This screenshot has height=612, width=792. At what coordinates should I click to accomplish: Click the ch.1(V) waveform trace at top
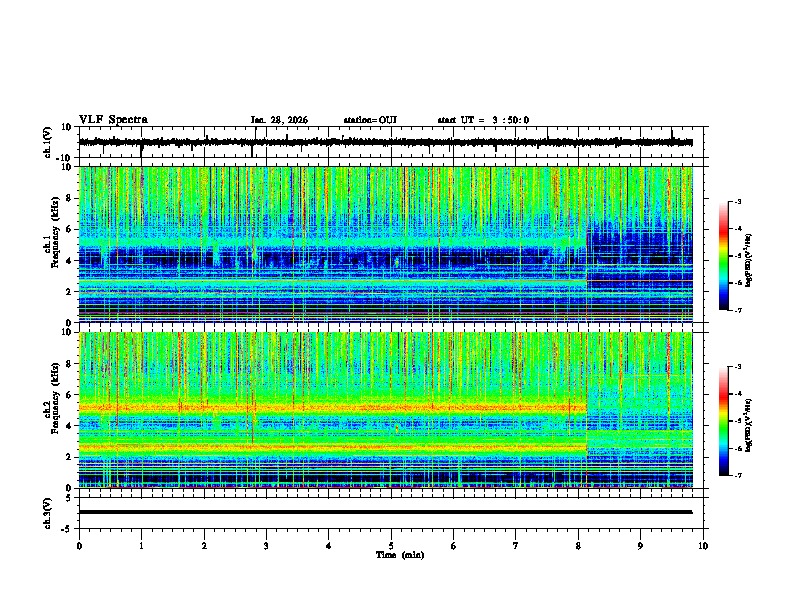386,142
